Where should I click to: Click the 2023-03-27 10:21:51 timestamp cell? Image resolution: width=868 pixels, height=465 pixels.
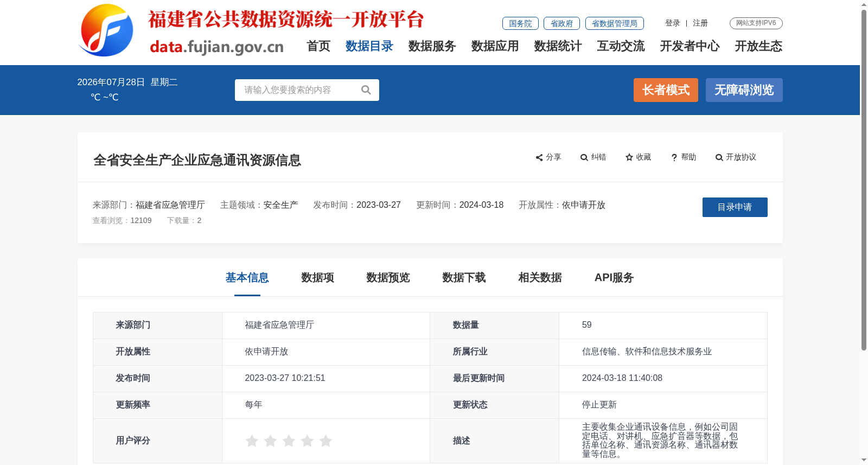pyautogui.click(x=285, y=378)
